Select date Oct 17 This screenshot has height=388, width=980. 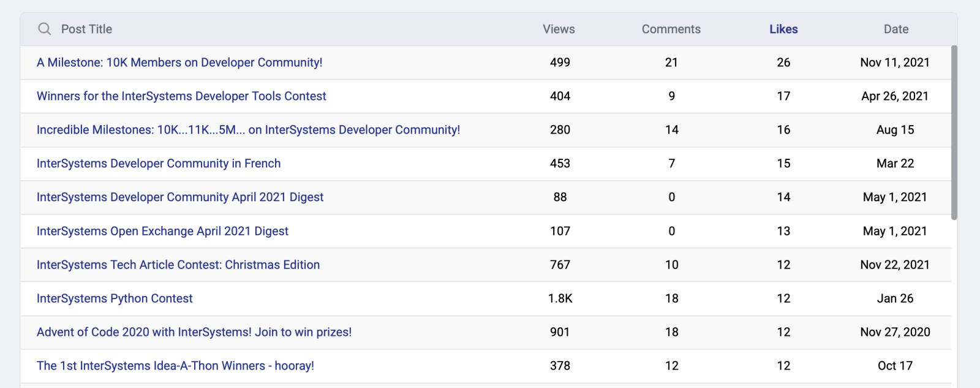click(x=895, y=366)
